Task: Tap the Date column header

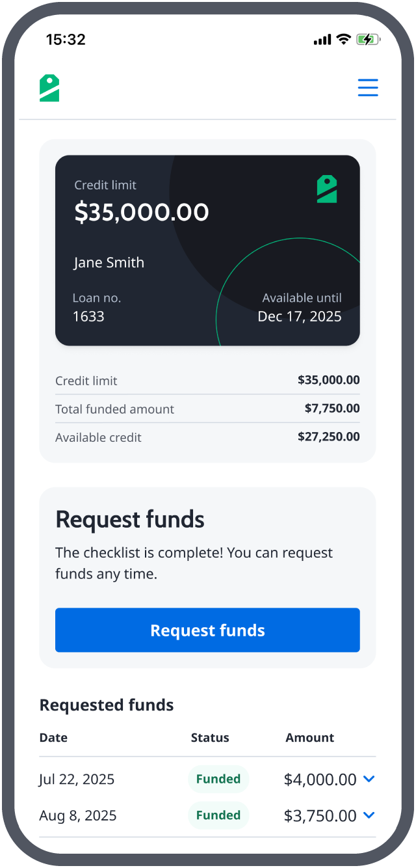Action: pyautogui.click(x=53, y=738)
